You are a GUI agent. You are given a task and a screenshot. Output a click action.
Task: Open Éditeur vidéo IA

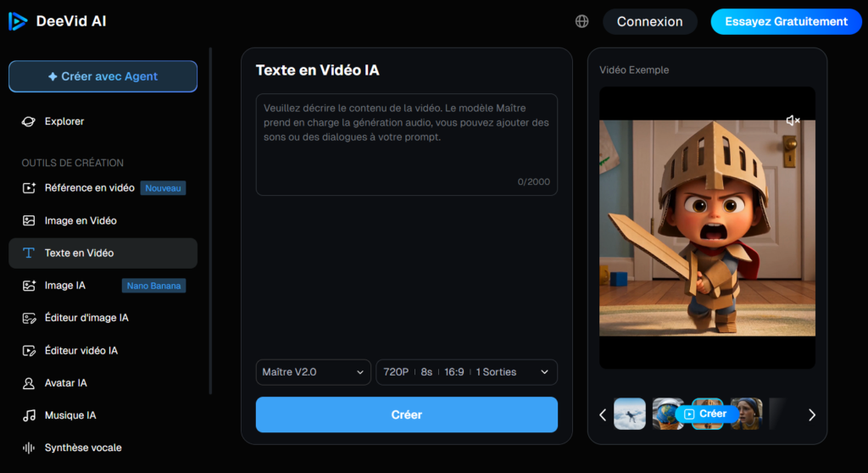tap(103, 351)
